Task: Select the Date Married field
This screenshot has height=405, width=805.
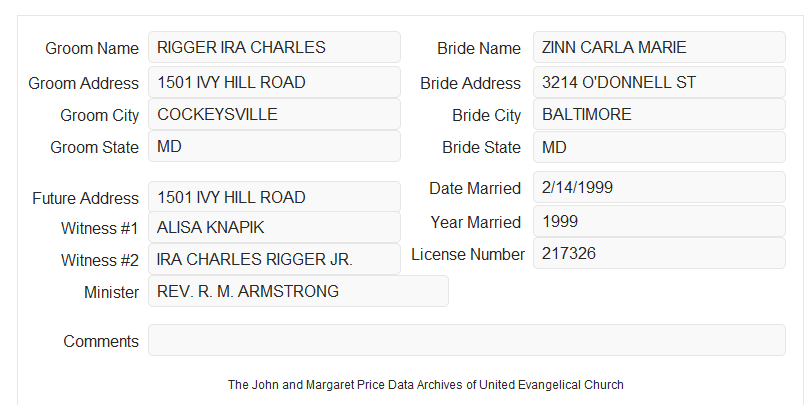Action: pyautogui.click(x=659, y=187)
